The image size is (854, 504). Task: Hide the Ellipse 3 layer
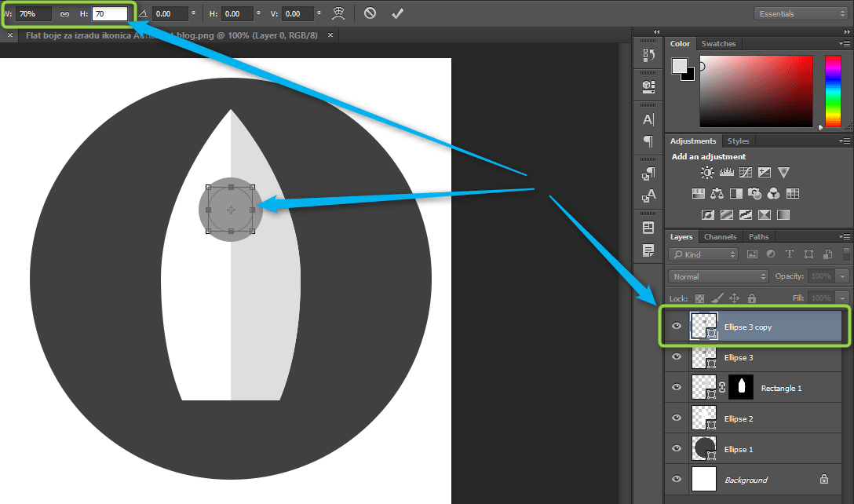677,357
